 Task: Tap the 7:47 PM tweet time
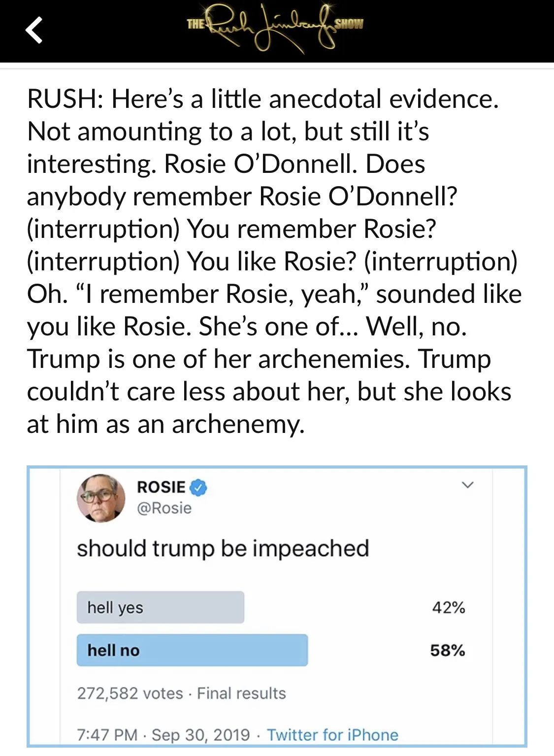pos(107,735)
